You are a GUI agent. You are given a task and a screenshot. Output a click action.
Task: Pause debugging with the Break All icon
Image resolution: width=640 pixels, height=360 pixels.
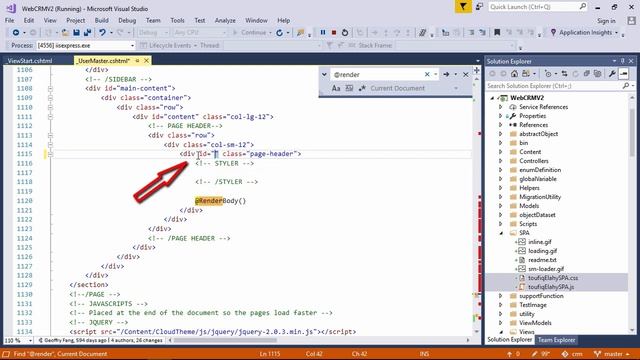coord(323,33)
